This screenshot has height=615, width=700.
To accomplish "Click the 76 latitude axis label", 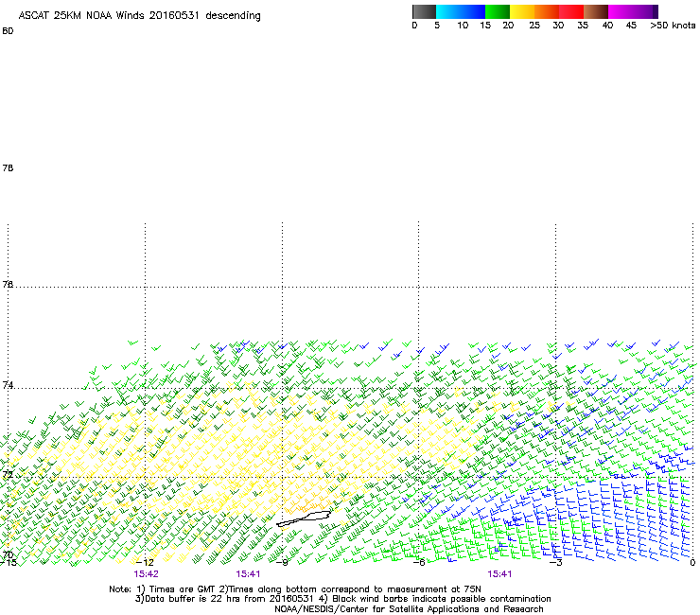I will click(8, 284).
